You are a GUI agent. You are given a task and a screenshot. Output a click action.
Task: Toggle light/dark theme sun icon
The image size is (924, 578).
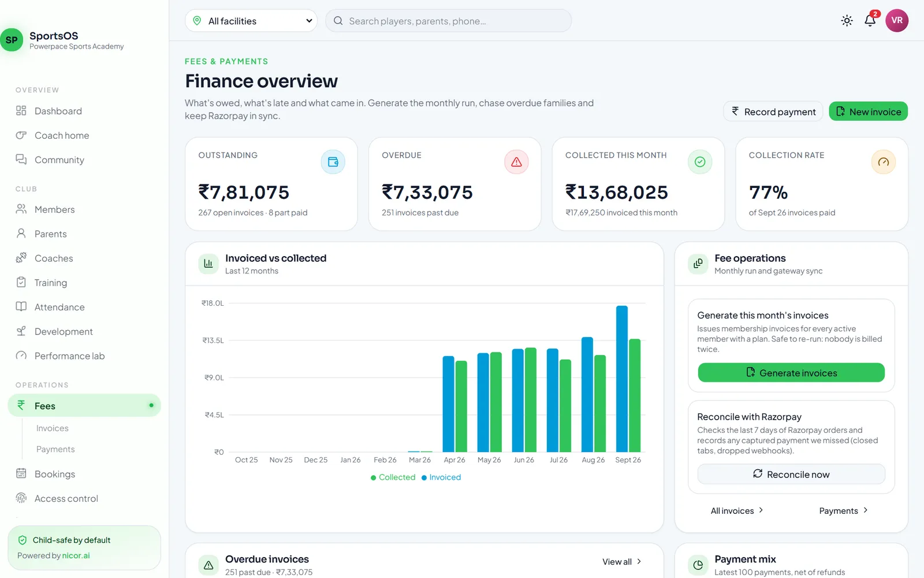tap(847, 21)
